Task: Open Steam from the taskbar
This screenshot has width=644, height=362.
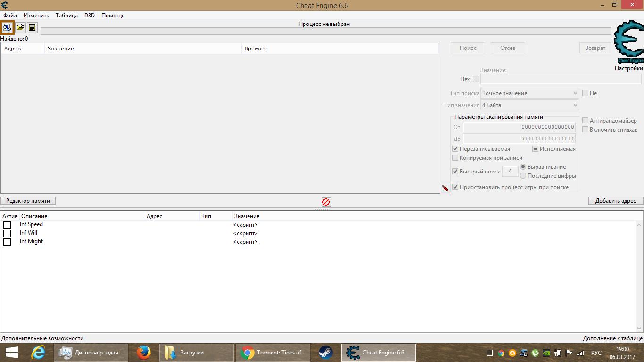Action: (x=325, y=353)
